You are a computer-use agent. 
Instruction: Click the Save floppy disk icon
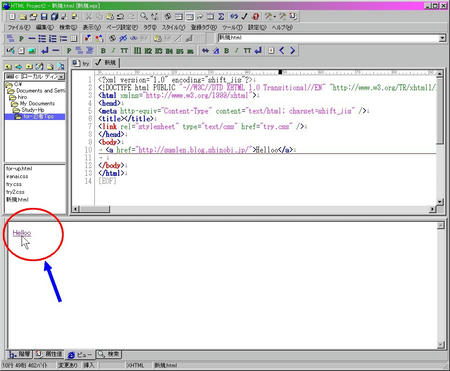pos(44,16)
